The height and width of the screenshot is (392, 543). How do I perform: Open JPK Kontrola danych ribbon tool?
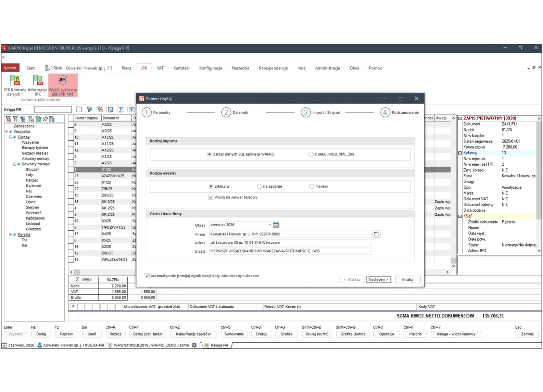(15, 85)
